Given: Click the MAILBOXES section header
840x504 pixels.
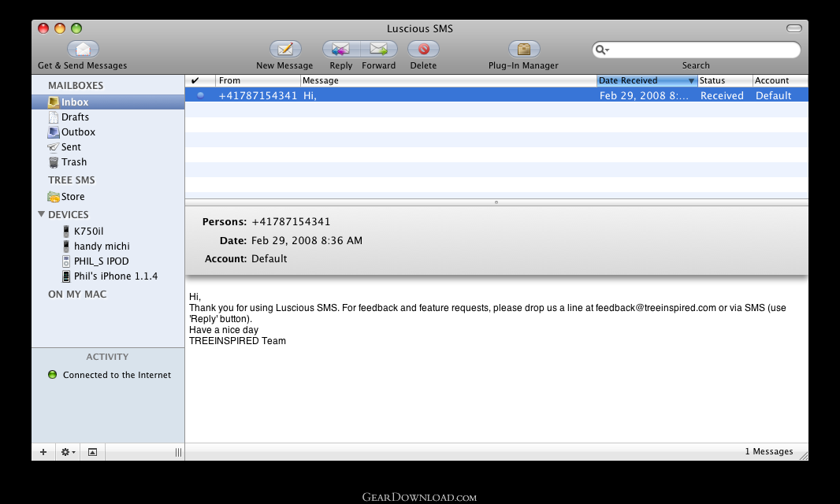Looking at the screenshot, I should click(76, 85).
